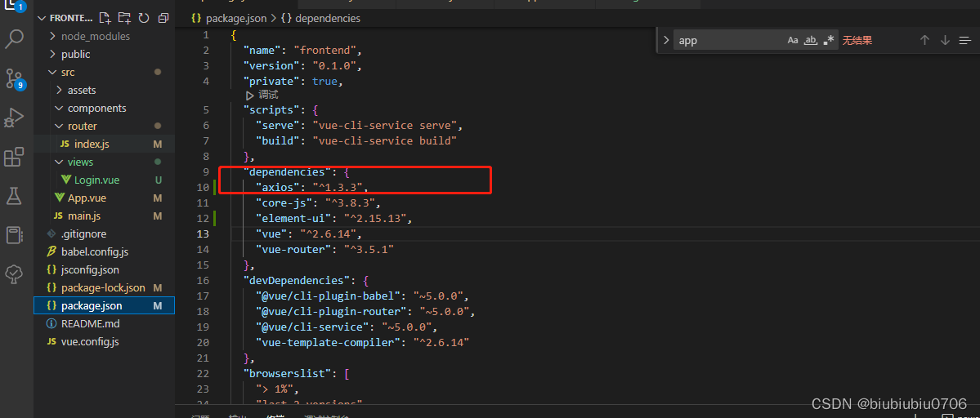Open the Search view in activity bar
The image size is (980, 418).
coord(15,38)
